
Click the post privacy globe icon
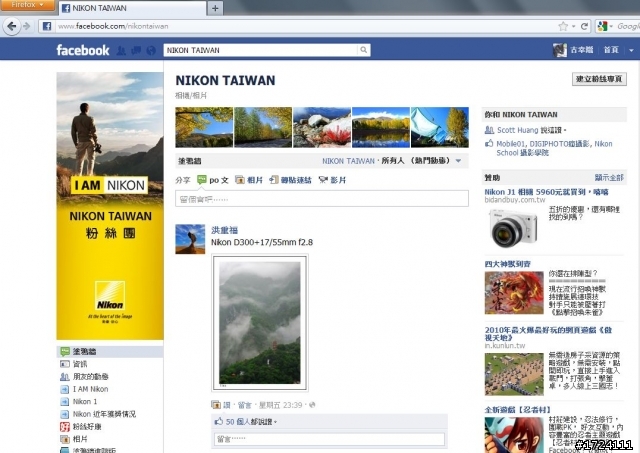312,405
